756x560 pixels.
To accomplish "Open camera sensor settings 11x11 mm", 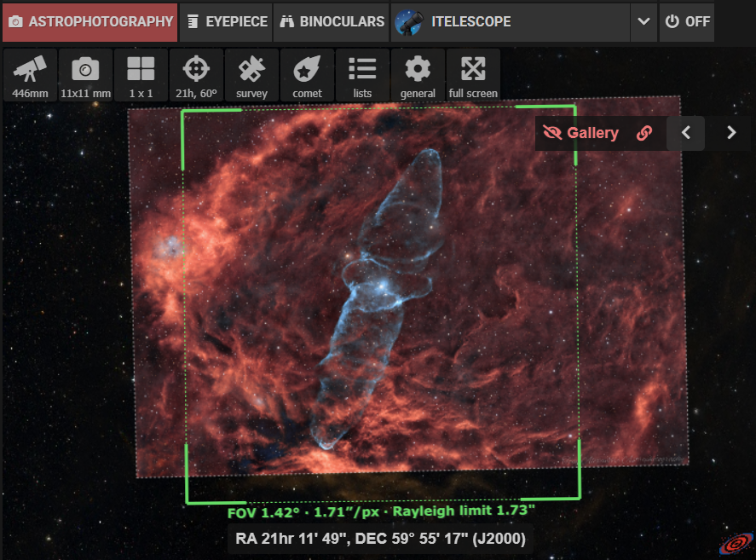I will pos(85,75).
